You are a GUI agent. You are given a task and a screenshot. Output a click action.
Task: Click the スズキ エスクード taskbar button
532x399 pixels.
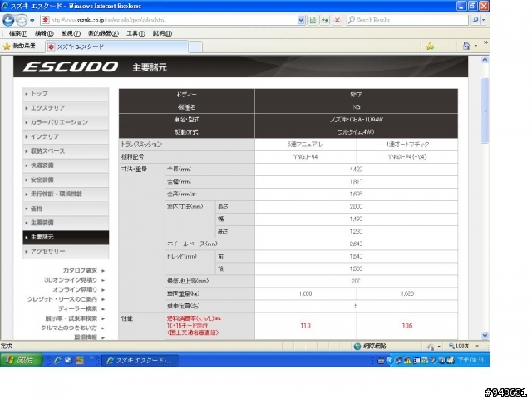tap(140, 360)
